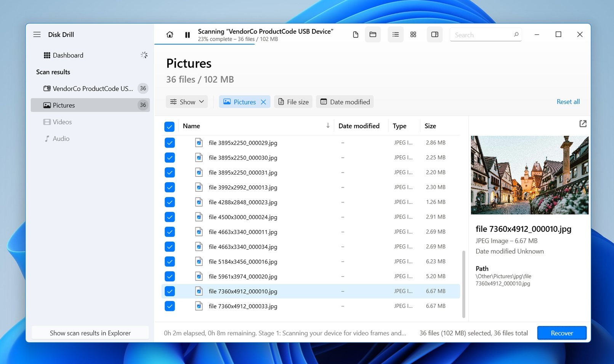Sort by Type column header
The height and width of the screenshot is (364, 614).
[399, 126]
